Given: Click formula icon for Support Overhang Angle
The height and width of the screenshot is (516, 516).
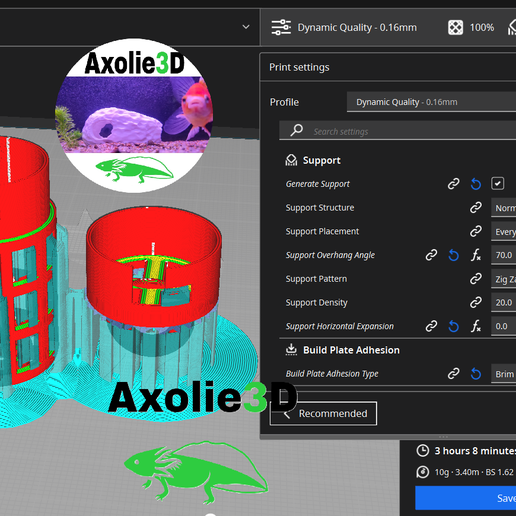Looking at the screenshot, I should 476,255.
